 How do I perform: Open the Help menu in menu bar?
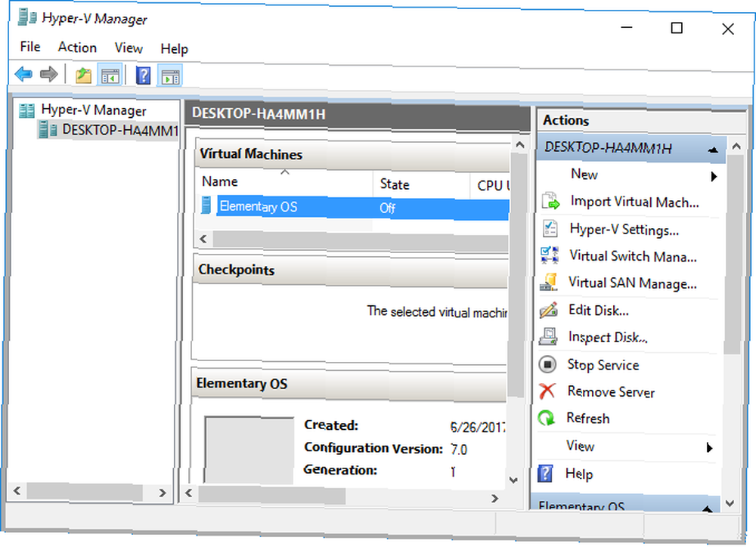click(174, 48)
